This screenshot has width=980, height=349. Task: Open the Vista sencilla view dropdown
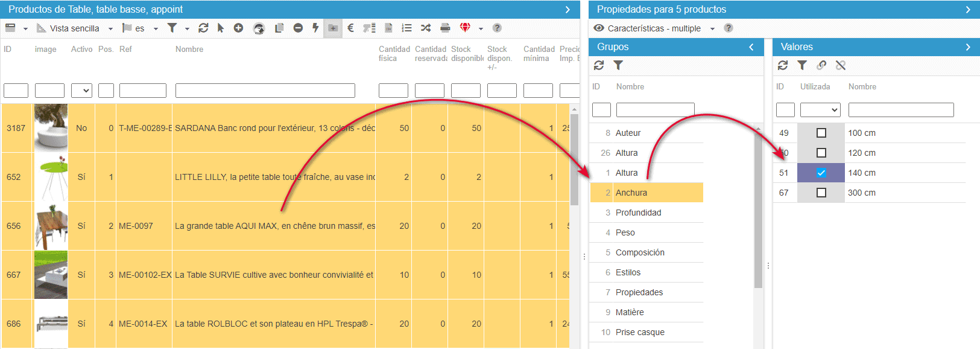(75, 28)
